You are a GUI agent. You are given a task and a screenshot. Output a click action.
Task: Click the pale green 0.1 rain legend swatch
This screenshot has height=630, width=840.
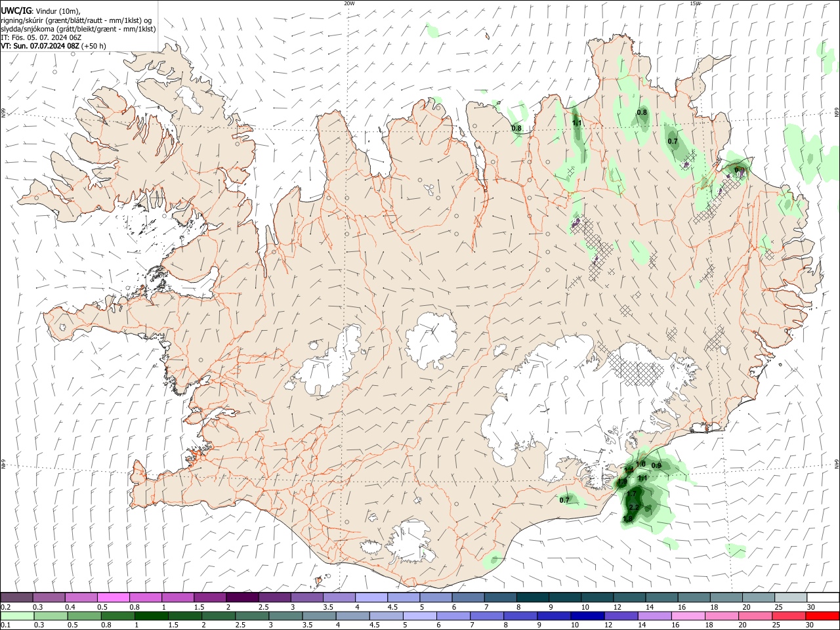click(17, 616)
